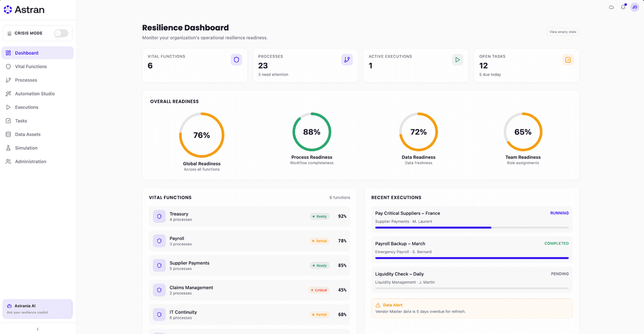Collapse the sidebar with the chevron
The image size is (644, 334).
(x=38, y=329)
